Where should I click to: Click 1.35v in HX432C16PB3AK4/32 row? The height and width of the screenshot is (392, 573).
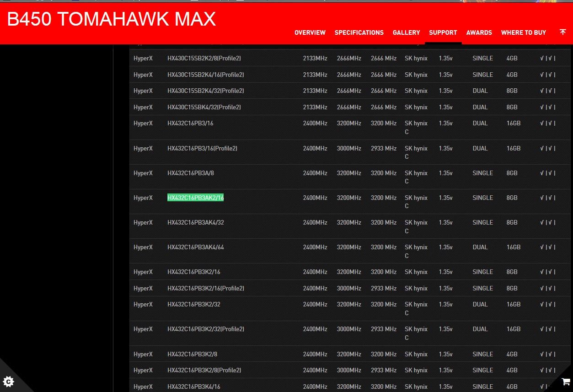[445, 222]
